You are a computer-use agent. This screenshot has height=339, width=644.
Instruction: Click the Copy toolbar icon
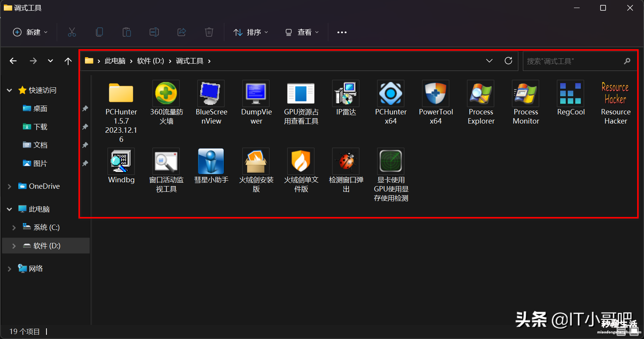point(99,32)
